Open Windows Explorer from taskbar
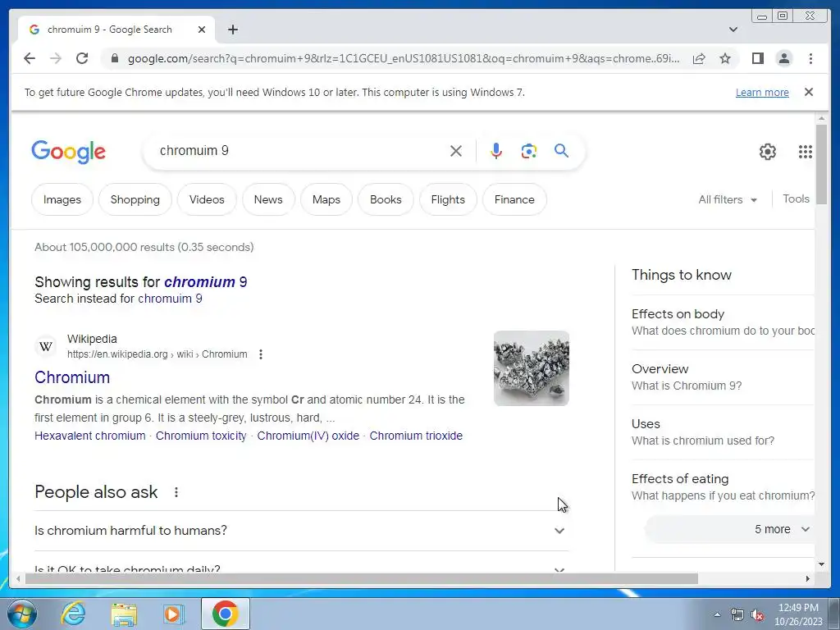840x630 pixels. pos(124,614)
